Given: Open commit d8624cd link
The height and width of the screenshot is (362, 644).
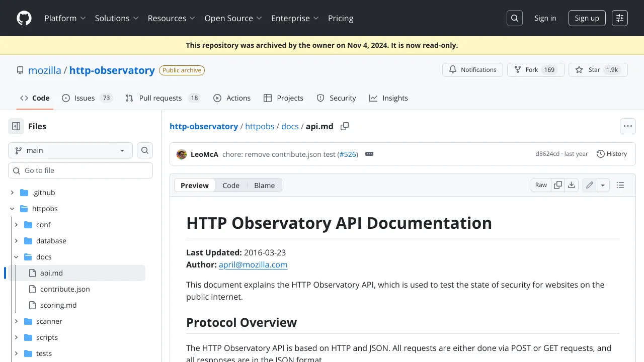Looking at the screenshot, I should point(547,154).
